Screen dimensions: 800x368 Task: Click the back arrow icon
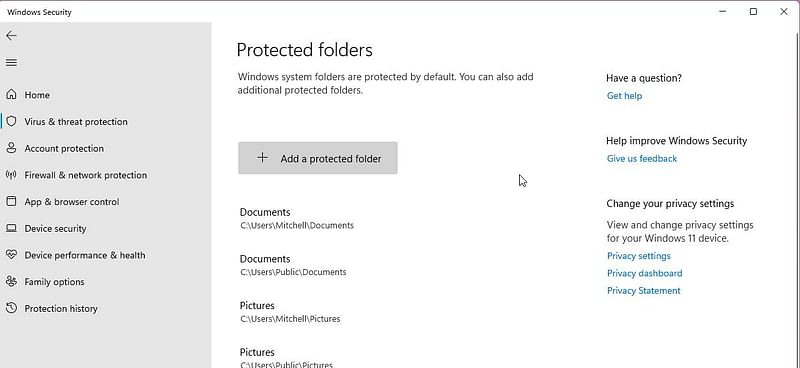tap(11, 35)
